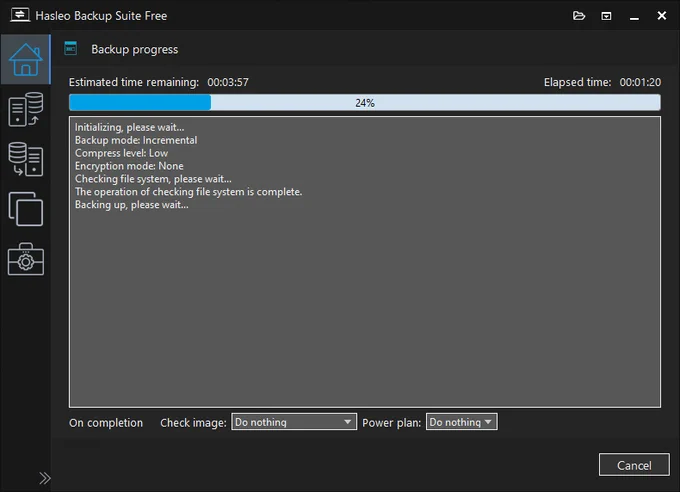
Task: Open the Home page in the sidebar
Action: click(x=26, y=59)
